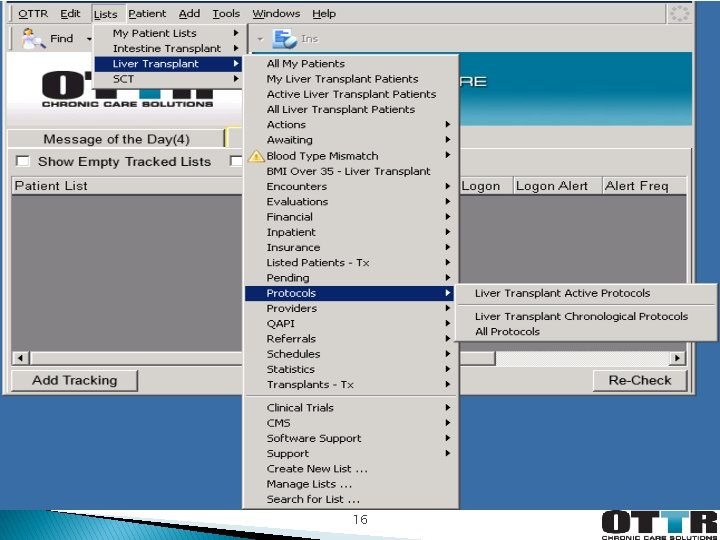Select Liver Transplant Chronological Protocols

tap(586, 316)
